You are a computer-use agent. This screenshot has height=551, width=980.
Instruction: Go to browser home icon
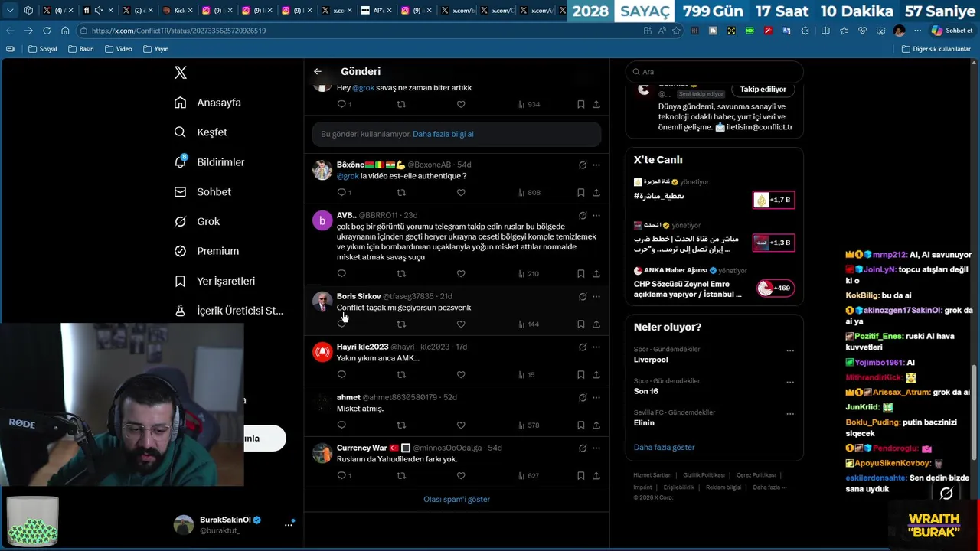[x=65, y=31]
